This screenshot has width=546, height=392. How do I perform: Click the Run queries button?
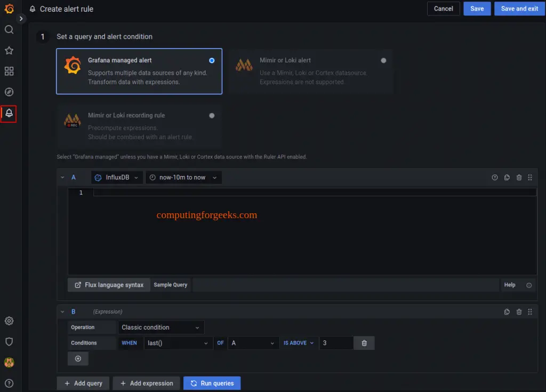pos(212,383)
